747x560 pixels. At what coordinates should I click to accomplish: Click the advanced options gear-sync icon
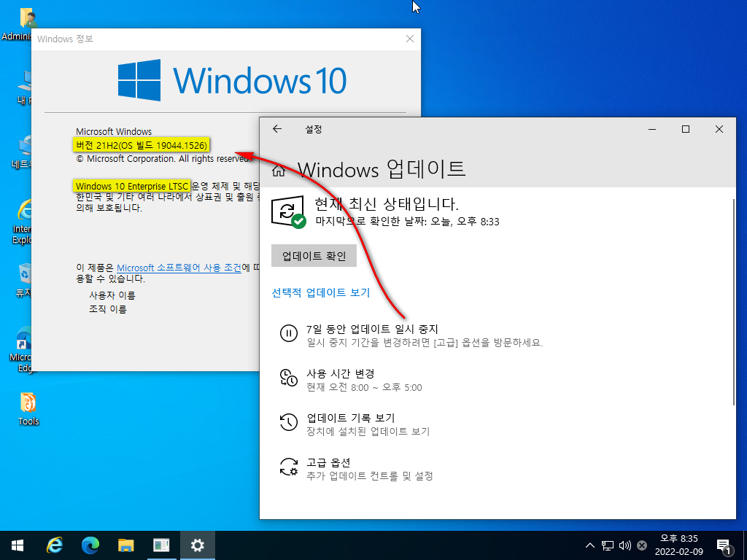(289, 466)
